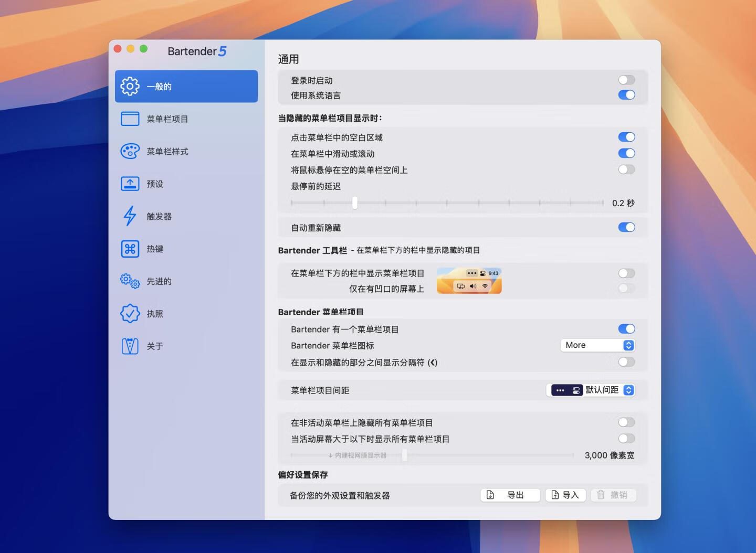
Task: Disable the 使用系统语言 switch
Action: pyautogui.click(x=626, y=95)
